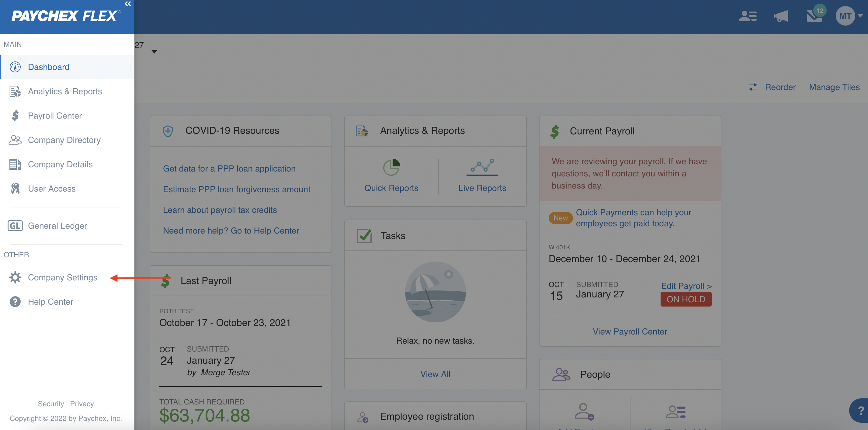Open the company selector dropdown arrow
Viewport: 868px width, 430px height.
[x=154, y=52]
